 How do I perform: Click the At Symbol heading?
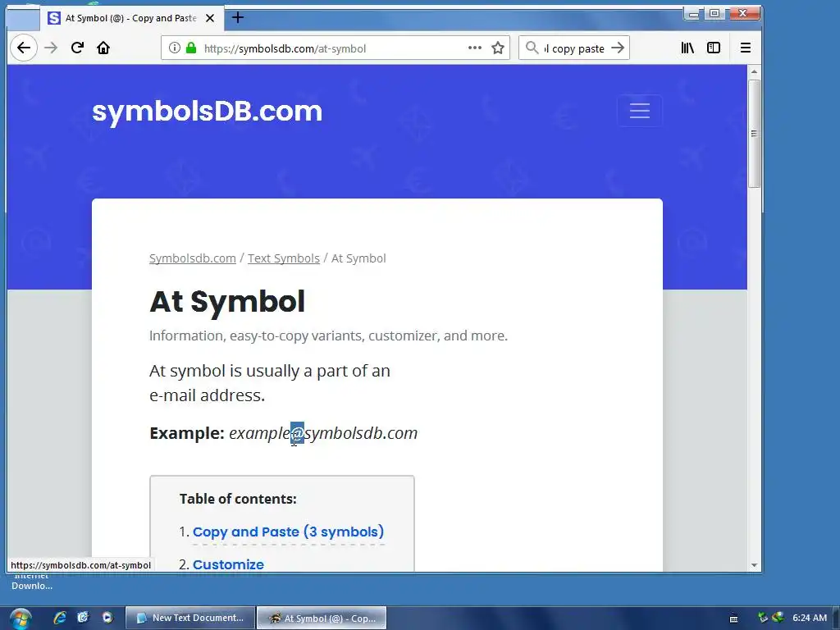click(x=227, y=302)
